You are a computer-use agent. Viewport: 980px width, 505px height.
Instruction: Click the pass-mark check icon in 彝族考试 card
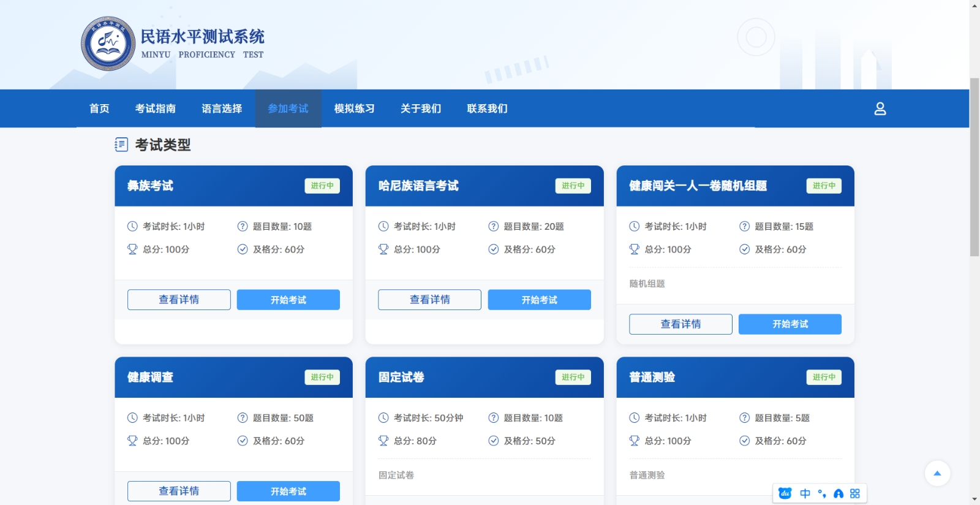243,249
